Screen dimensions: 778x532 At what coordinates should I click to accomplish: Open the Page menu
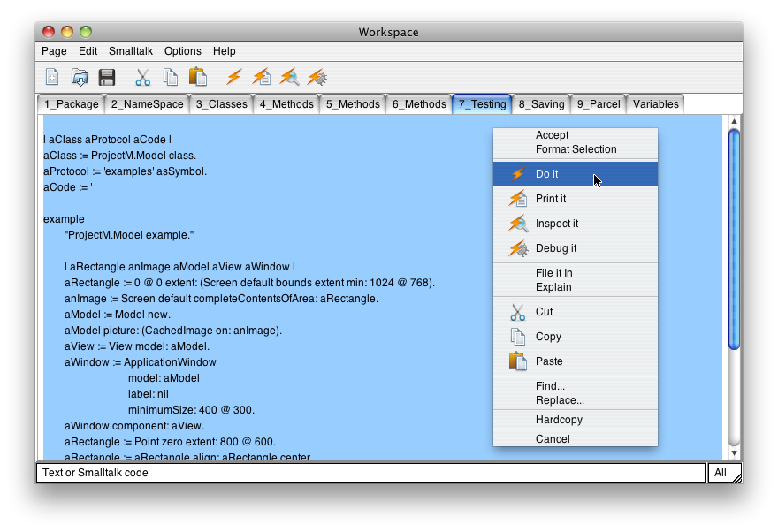coord(54,51)
